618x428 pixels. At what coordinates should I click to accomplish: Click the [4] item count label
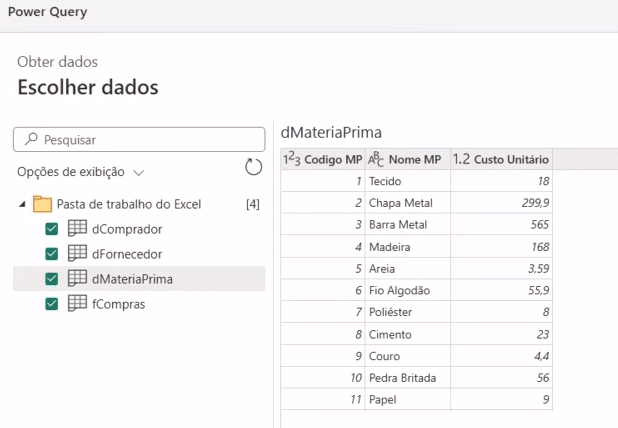tap(253, 204)
